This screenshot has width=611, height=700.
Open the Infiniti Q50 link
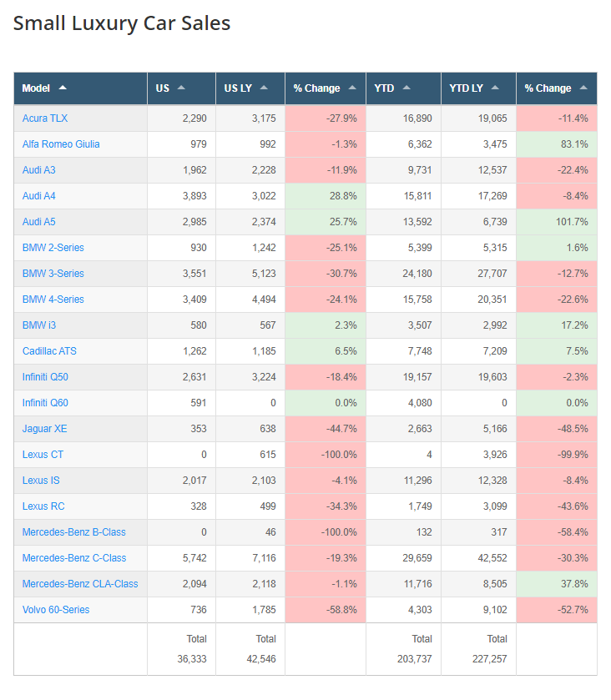(45, 377)
